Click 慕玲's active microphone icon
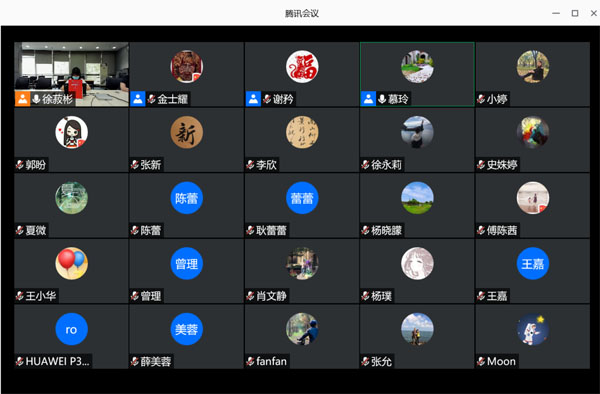600x394 pixels. pos(382,99)
